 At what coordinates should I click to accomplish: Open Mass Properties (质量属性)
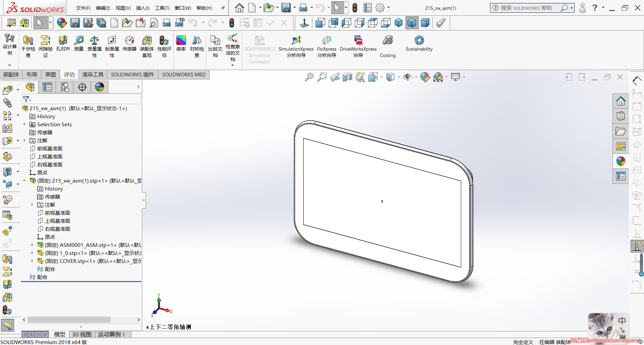95,46
